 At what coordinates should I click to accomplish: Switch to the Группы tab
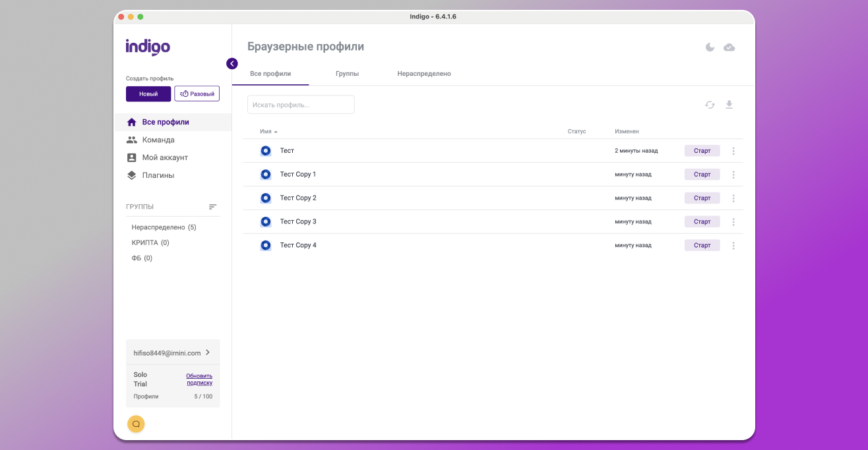(347, 74)
